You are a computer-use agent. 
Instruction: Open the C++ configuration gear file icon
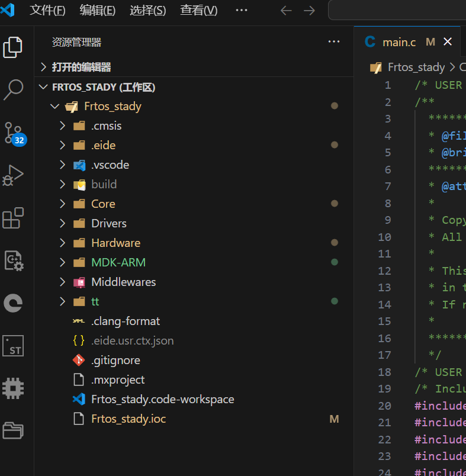click(14, 260)
